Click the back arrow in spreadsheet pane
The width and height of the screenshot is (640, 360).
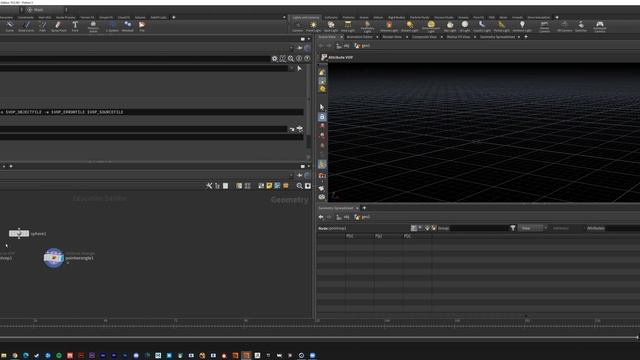pyautogui.click(x=321, y=217)
